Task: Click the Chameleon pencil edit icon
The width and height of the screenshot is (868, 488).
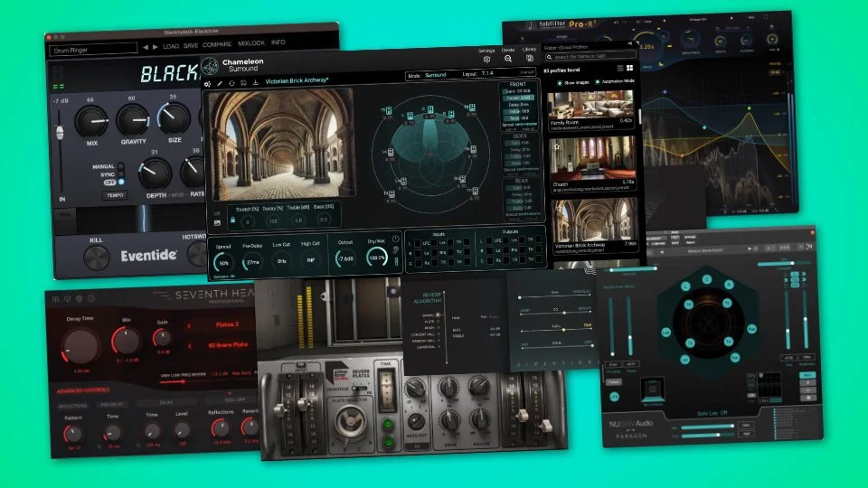Action: (x=219, y=83)
